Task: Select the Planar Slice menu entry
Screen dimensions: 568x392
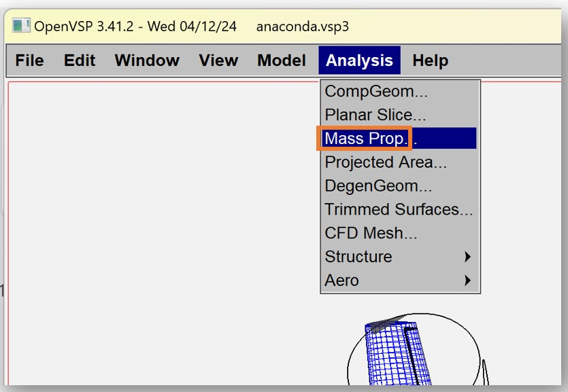Action: pyautogui.click(x=375, y=115)
